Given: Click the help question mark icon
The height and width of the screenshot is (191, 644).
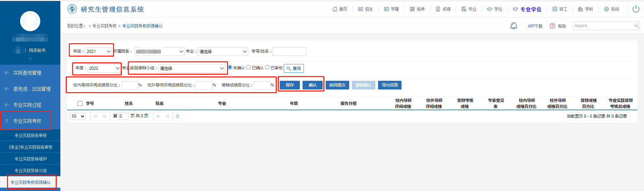Looking at the screenshot, I should coord(552,26).
